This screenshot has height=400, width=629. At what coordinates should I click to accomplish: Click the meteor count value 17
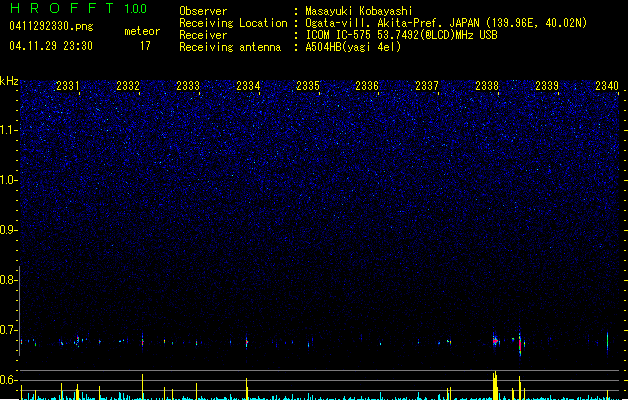(x=145, y=46)
